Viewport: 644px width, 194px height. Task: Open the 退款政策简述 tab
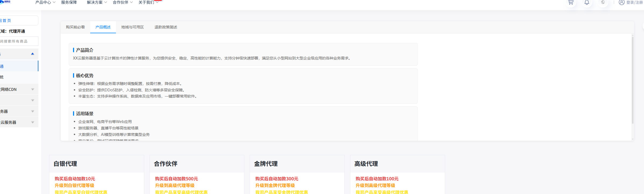pos(166,27)
